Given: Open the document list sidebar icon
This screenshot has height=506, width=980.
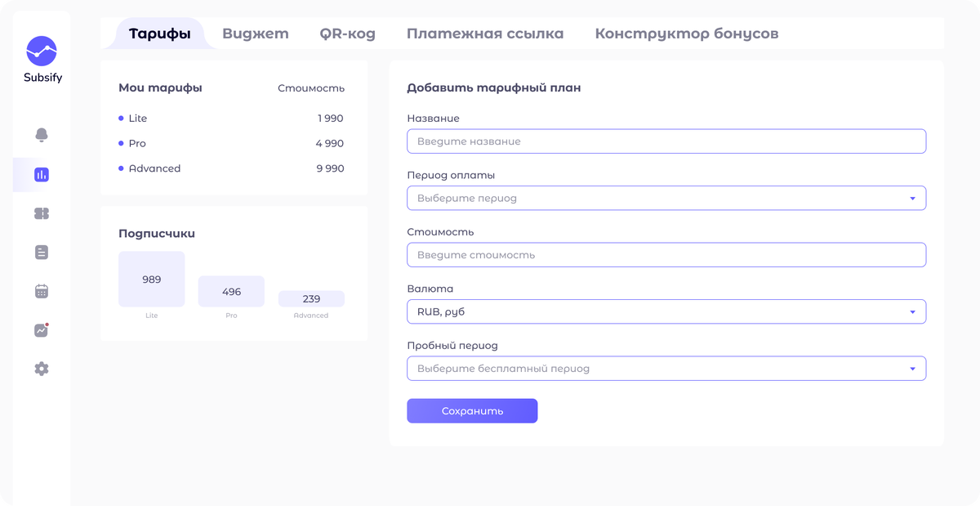Looking at the screenshot, I should click(x=42, y=253).
